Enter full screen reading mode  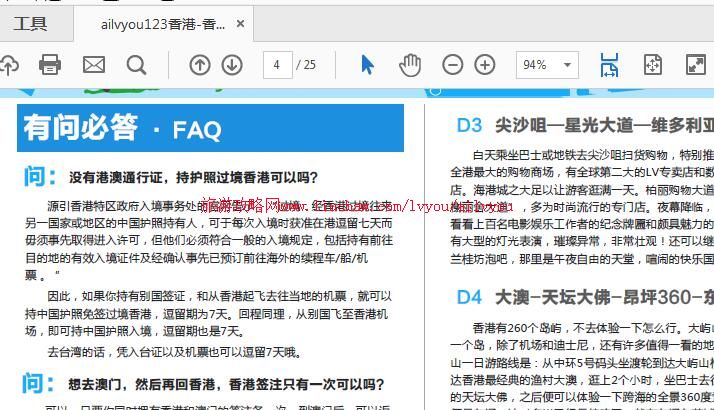coord(695,65)
